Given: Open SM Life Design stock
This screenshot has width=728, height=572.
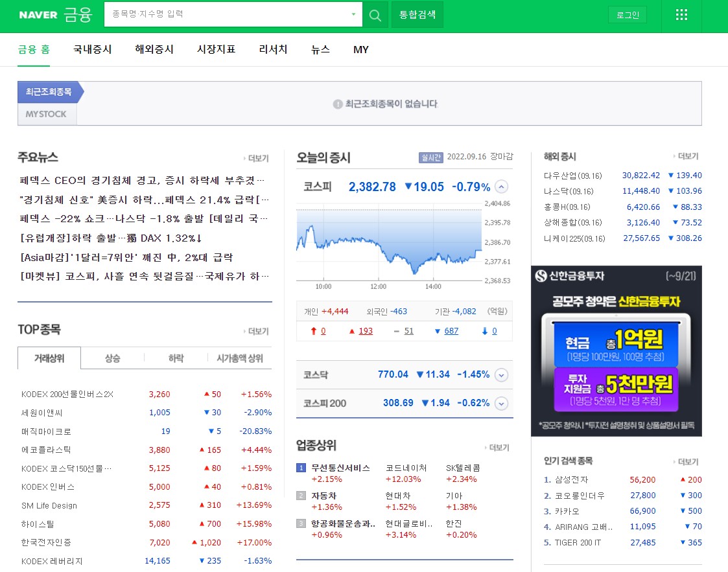Looking at the screenshot, I should (49, 506).
